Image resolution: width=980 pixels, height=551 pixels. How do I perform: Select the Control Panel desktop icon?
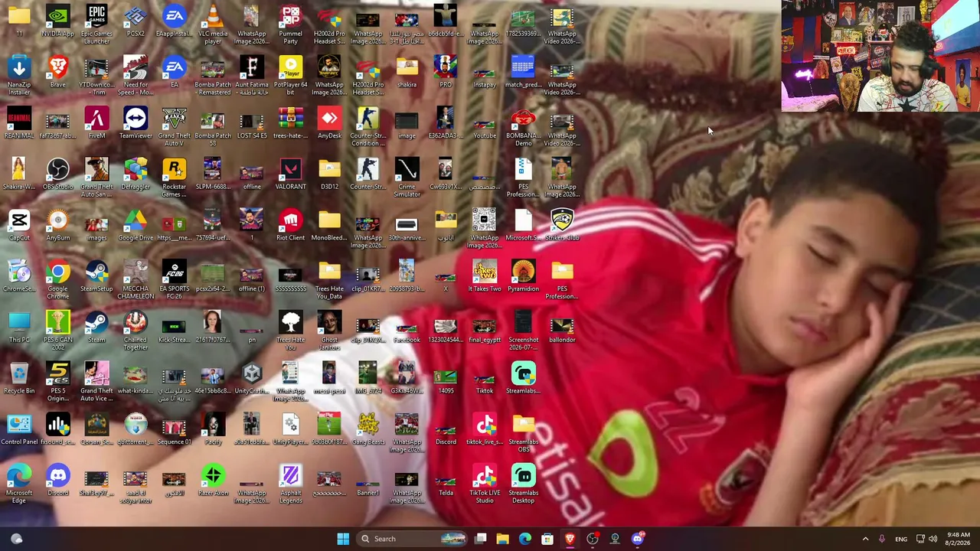point(19,430)
